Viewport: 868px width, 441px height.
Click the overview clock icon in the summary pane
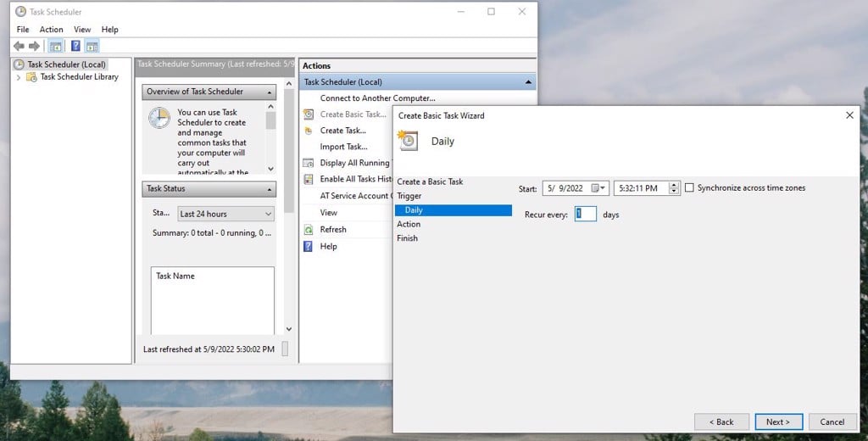159,118
